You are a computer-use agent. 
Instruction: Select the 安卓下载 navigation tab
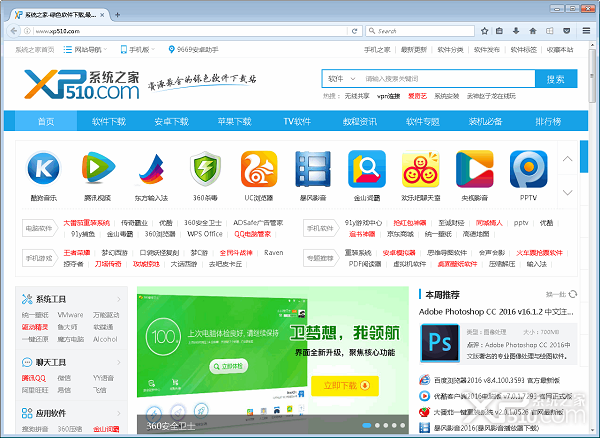[x=171, y=121]
